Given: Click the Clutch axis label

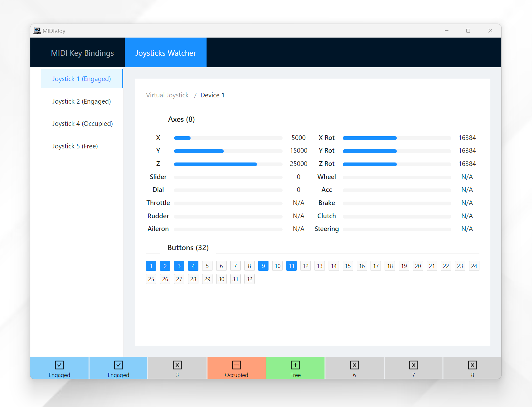Looking at the screenshot, I should tap(327, 216).
